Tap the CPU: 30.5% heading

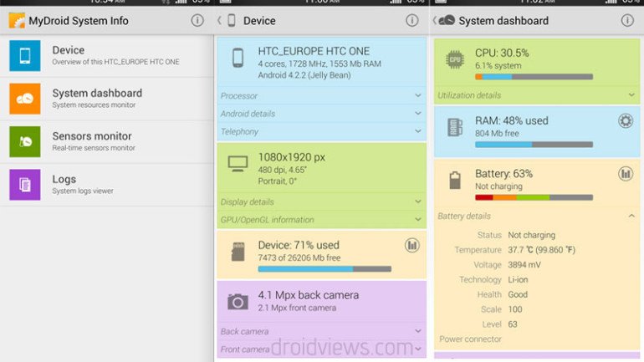502,53
